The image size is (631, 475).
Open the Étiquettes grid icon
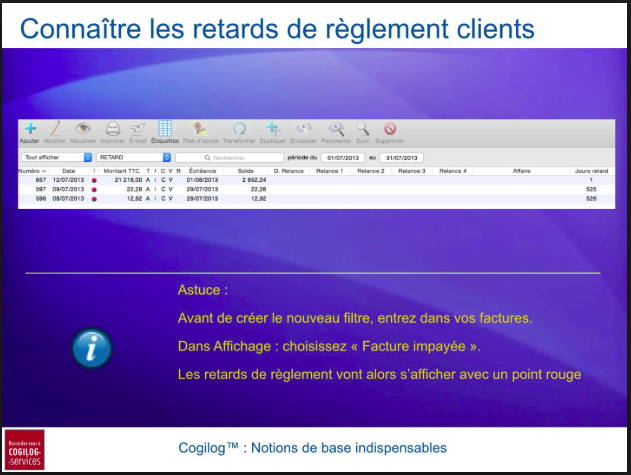[165, 129]
